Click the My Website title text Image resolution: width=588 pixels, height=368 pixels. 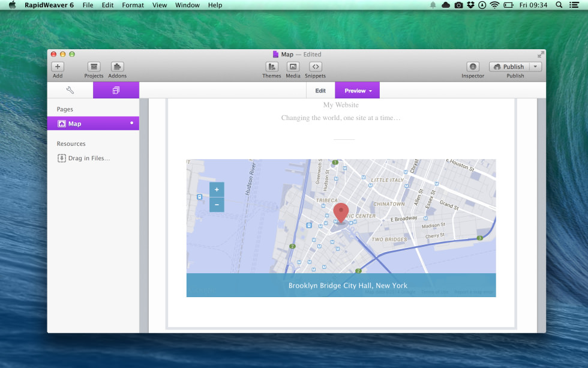(x=341, y=104)
